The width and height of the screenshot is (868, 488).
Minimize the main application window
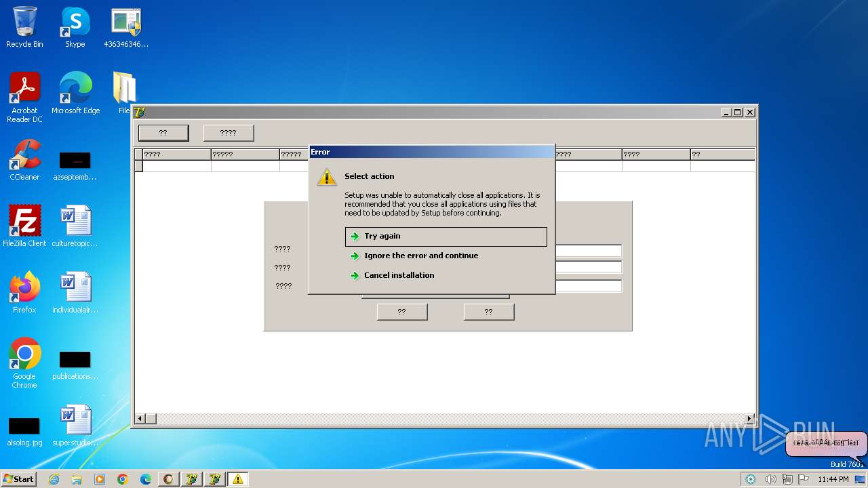[x=726, y=113]
